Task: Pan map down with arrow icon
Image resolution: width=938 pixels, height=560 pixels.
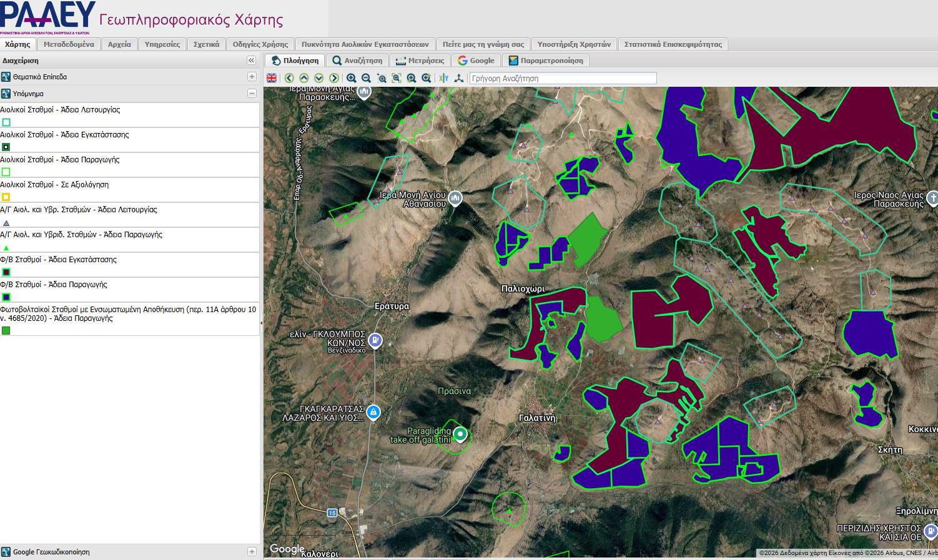Action: click(x=319, y=78)
